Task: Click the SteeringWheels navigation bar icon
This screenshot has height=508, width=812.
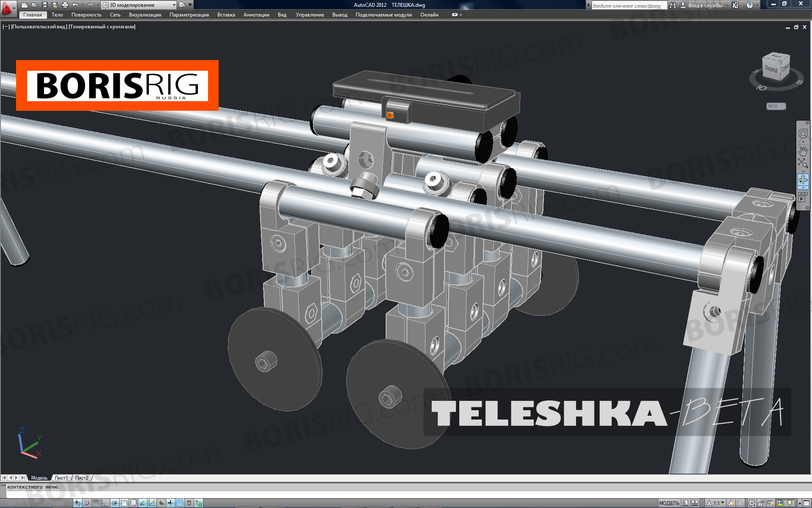Action: 803,133
